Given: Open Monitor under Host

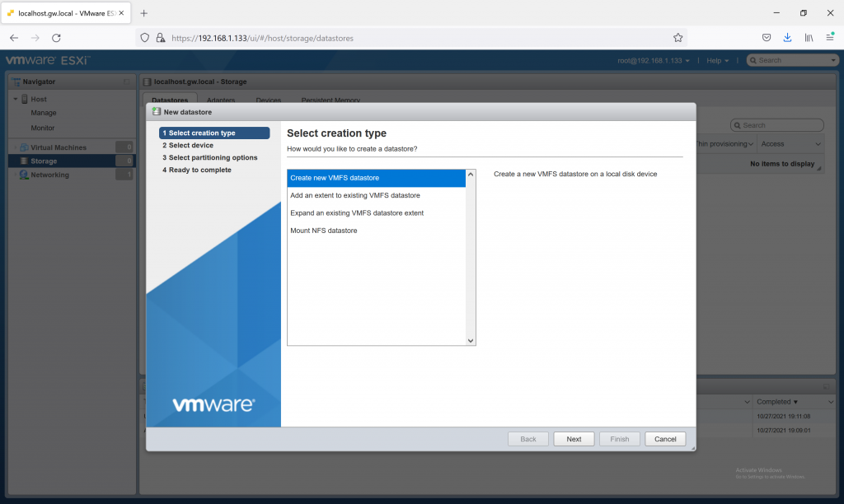Looking at the screenshot, I should pyautogui.click(x=43, y=128).
